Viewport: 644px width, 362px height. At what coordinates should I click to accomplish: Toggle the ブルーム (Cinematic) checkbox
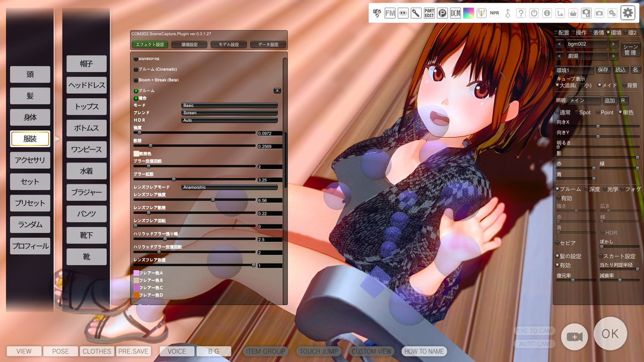(135, 69)
